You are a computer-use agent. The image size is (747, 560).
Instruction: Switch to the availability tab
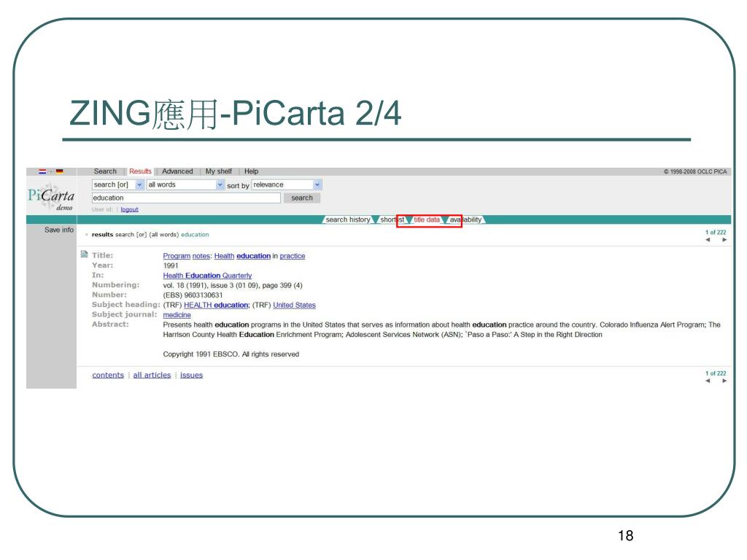[465, 219]
